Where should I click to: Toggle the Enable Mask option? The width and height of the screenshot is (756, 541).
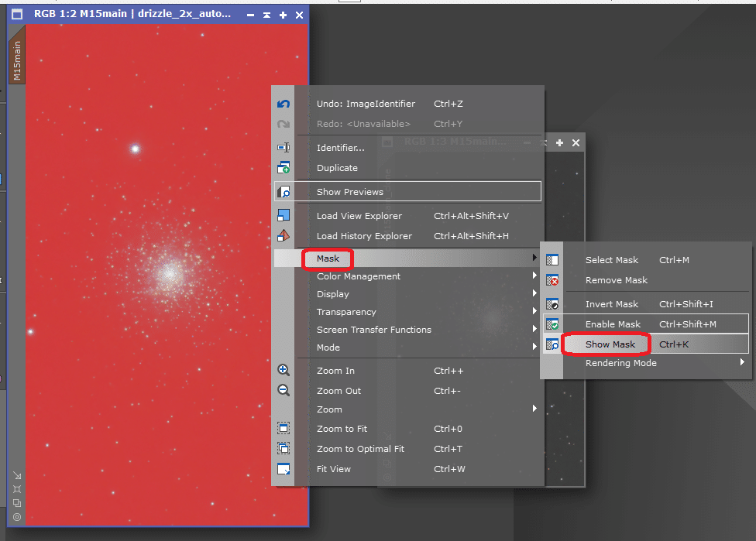point(646,324)
